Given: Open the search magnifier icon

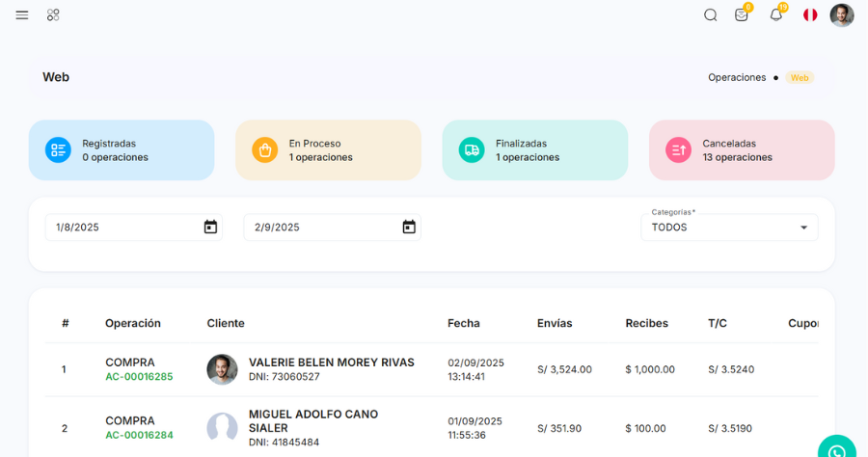Looking at the screenshot, I should [x=711, y=15].
